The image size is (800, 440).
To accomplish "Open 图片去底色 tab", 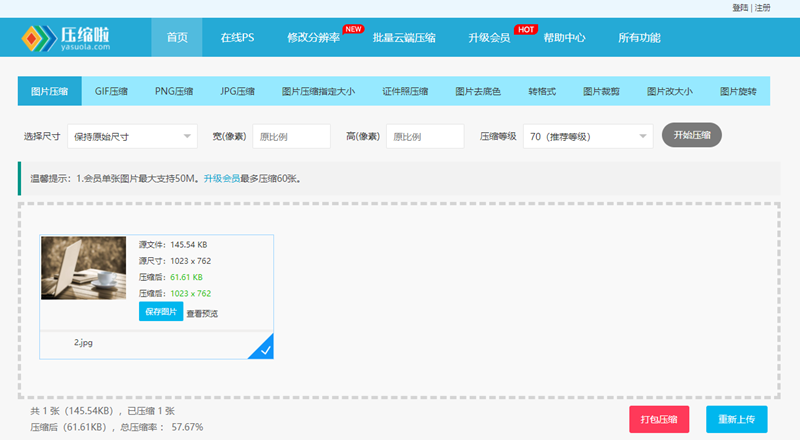I will [x=478, y=91].
